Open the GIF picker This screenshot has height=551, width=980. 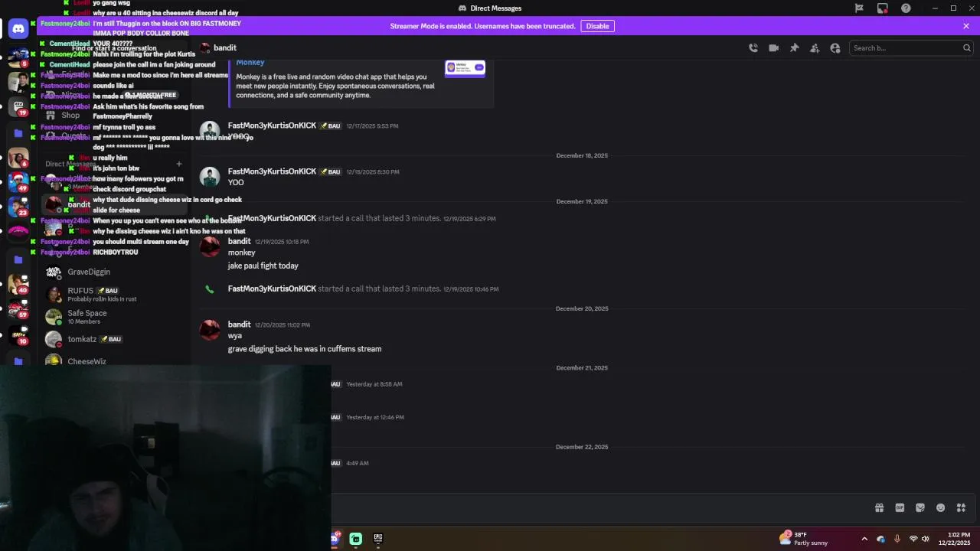click(900, 507)
